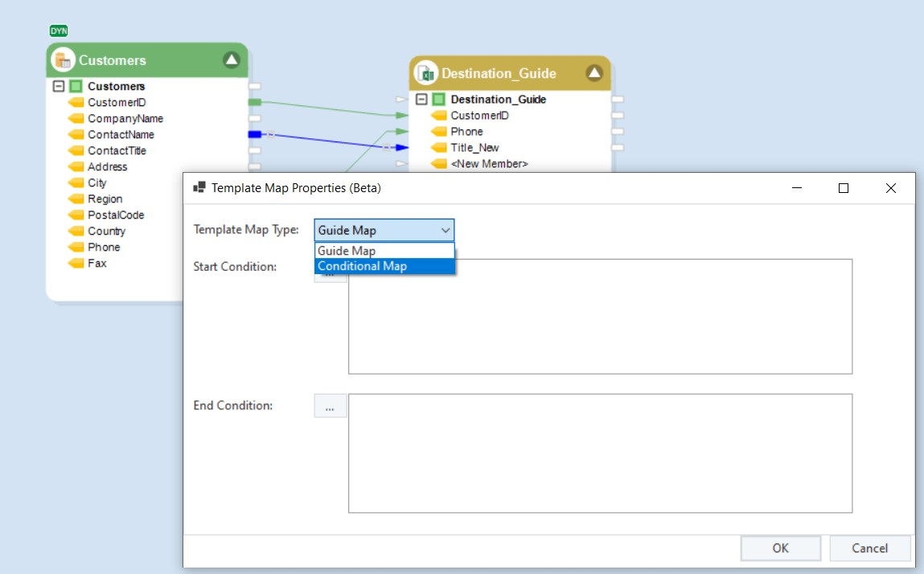Viewport: 924px width, 574px height.
Task: Open the Template Map Type dropdown
Action: point(384,231)
